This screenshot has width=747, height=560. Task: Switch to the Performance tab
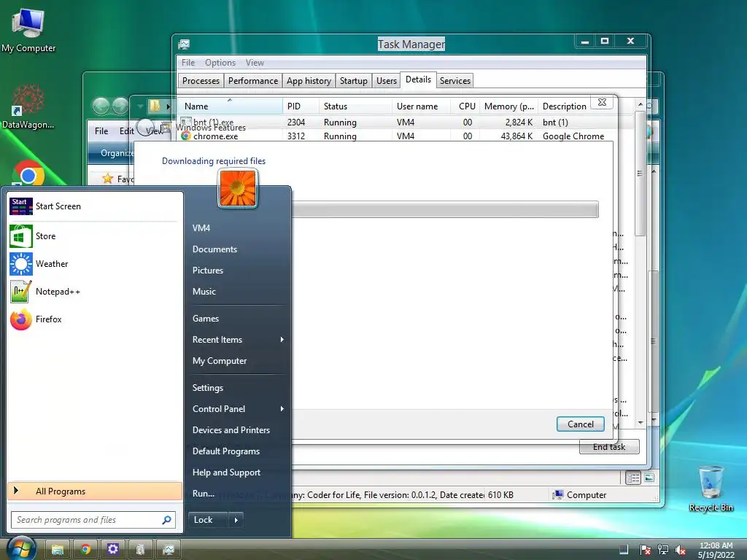[253, 81]
